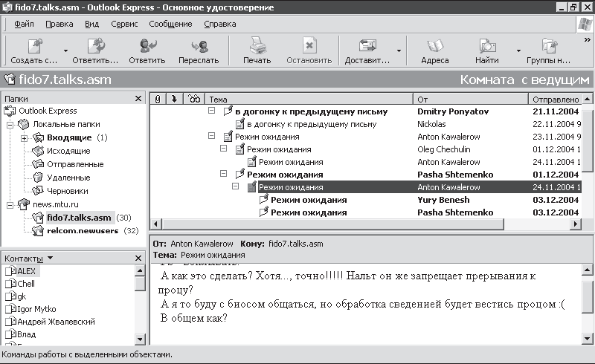This screenshot has height=364, width=595.
Task: Click the Найти search icon
Action: click(487, 46)
